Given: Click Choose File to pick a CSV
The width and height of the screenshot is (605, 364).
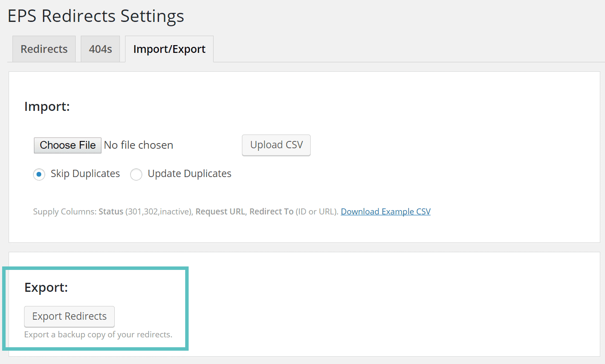Looking at the screenshot, I should [x=67, y=145].
